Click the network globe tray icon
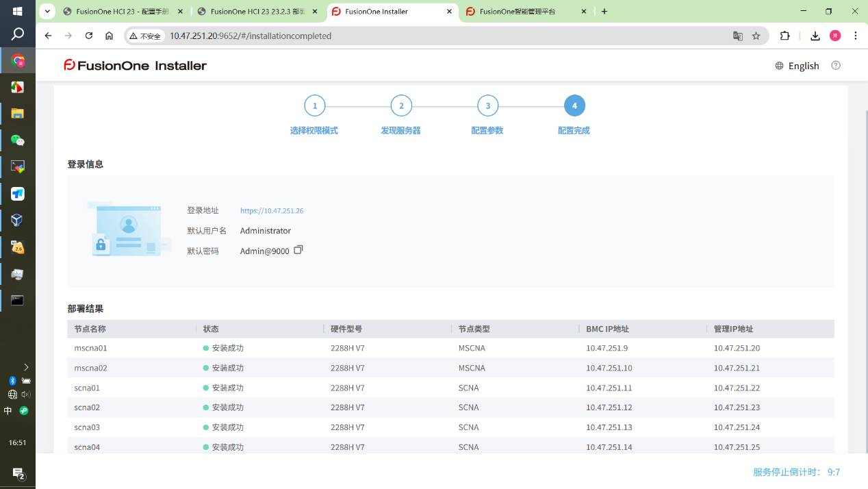 12,394
